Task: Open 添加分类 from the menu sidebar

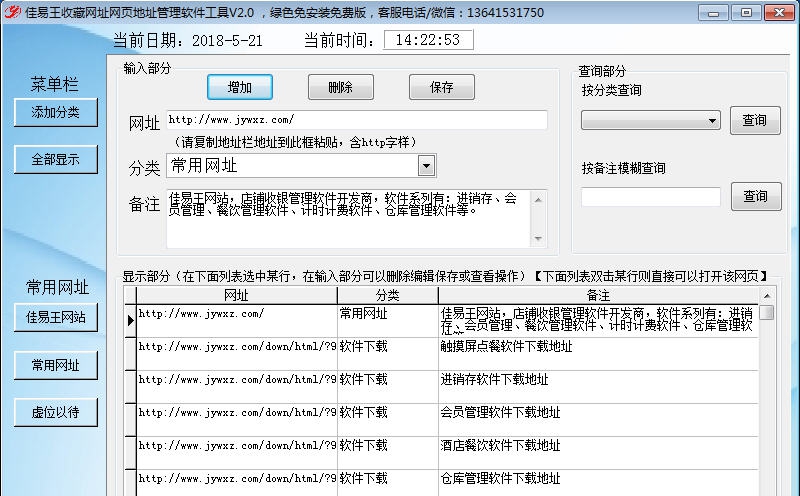Action: (56, 112)
